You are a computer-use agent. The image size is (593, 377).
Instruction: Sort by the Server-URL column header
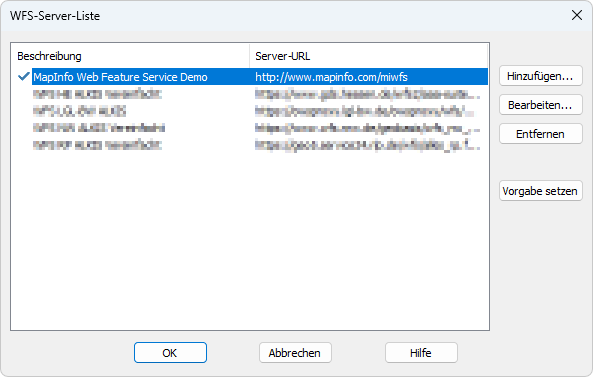(x=369, y=56)
